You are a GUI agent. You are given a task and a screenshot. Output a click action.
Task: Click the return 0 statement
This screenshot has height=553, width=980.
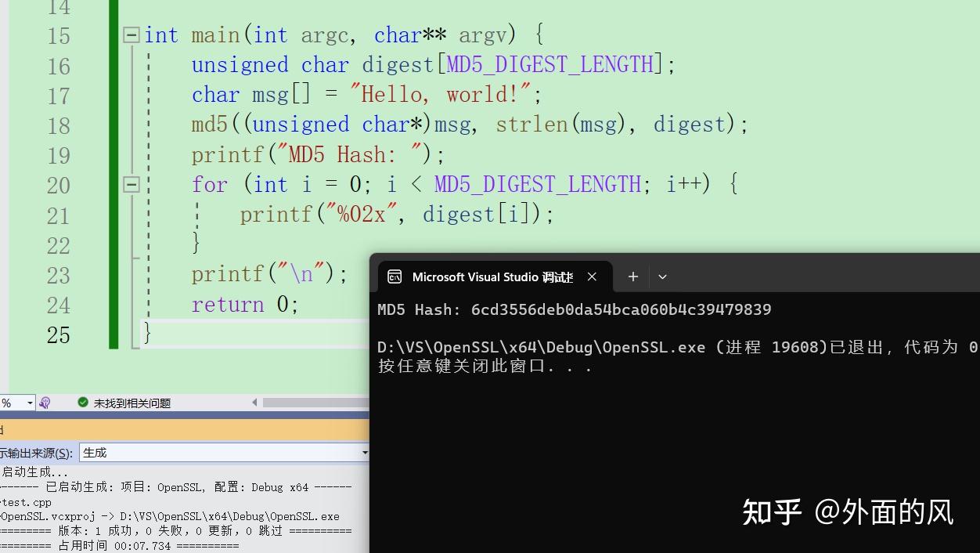pos(245,304)
